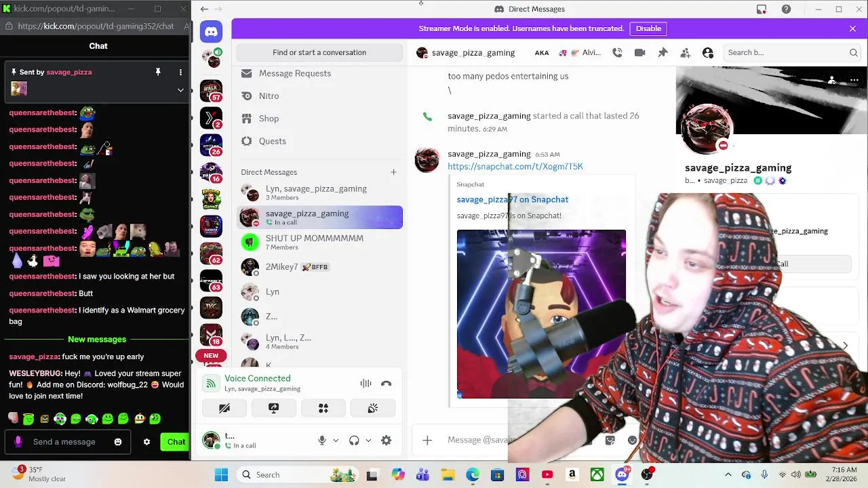Image resolution: width=868 pixels, height=488 pixels.
Task: Open snapchat.com link in message
Action: click(x=515, y=167)
